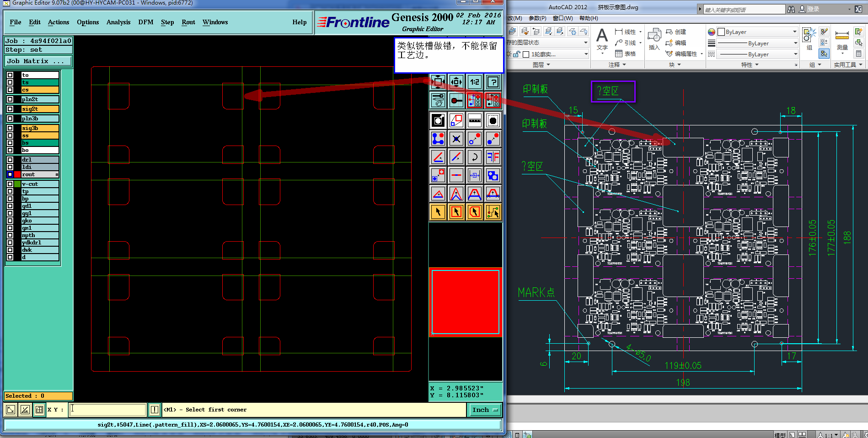Toggle the checkbox for layer 'sig3b'
This screenshot has width=868, height=438.
(10, 128)
